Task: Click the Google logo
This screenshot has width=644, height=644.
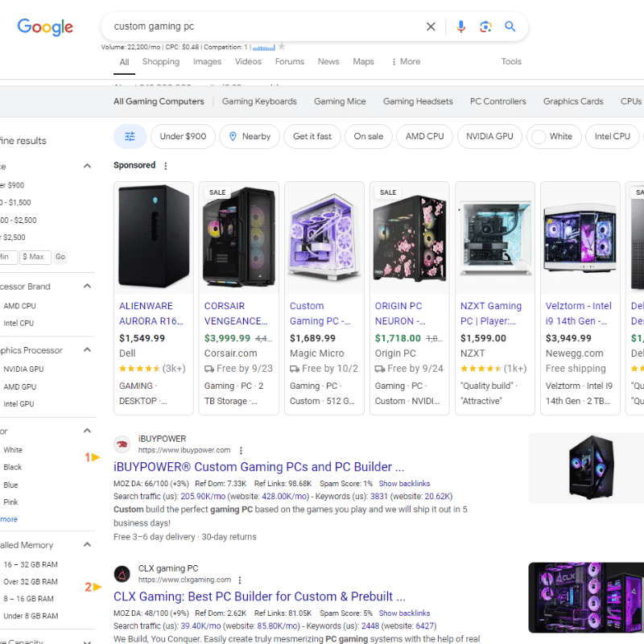Action: [45, 27]
